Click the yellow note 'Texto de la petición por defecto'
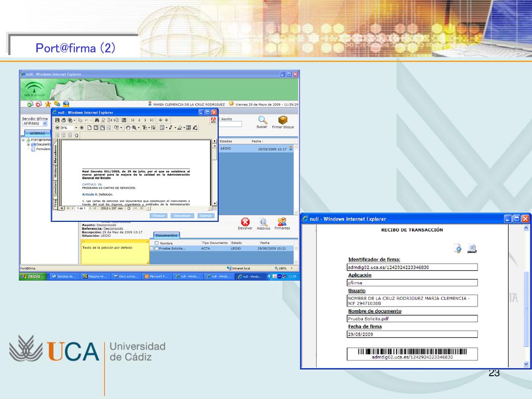Image resolution: width=532 pixels, height=399 pixels. click(x=115, y=252)
